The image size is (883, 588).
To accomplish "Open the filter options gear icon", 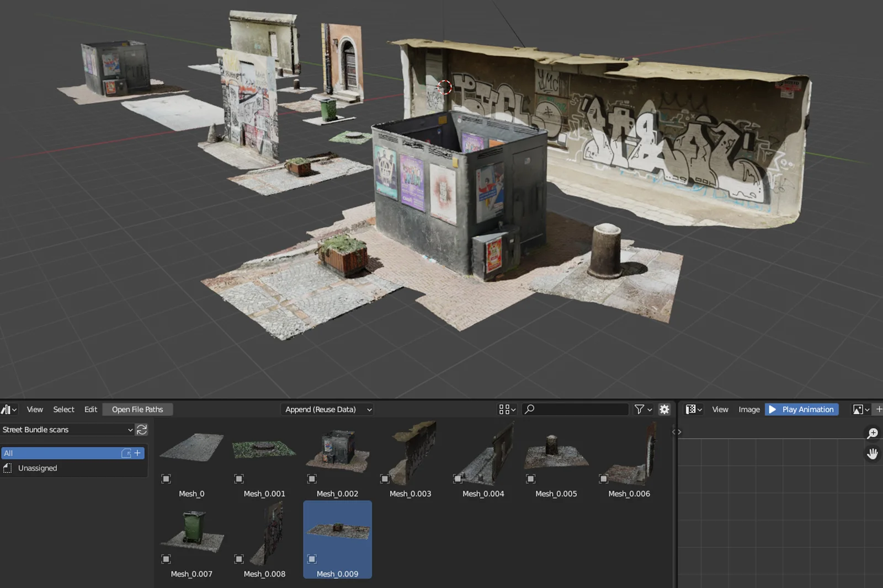I will [664, 409].
